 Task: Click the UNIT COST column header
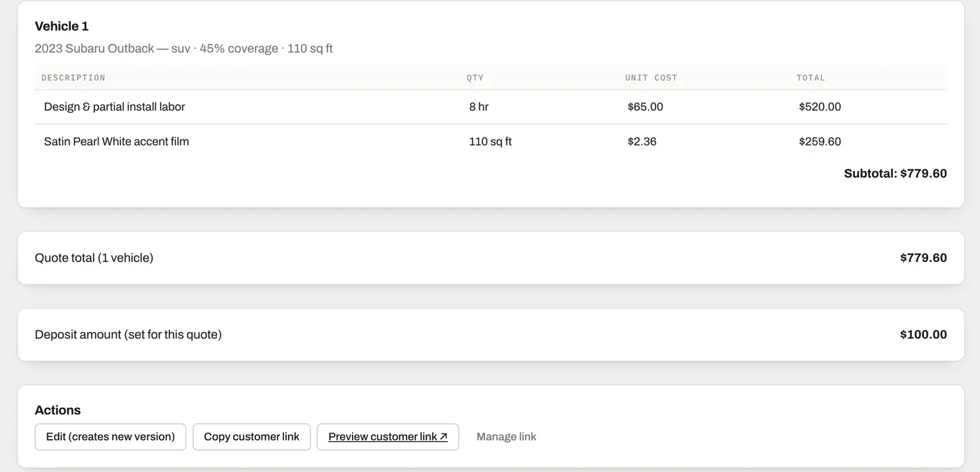651,78
